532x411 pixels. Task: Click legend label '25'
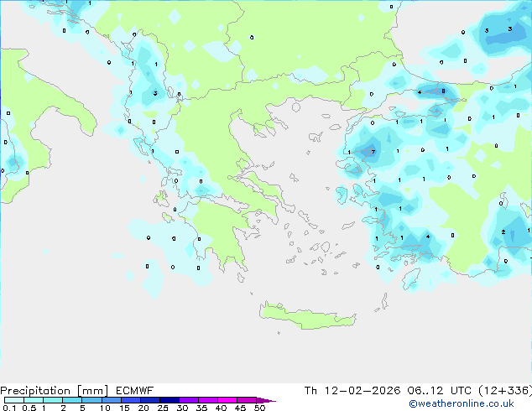163,408
